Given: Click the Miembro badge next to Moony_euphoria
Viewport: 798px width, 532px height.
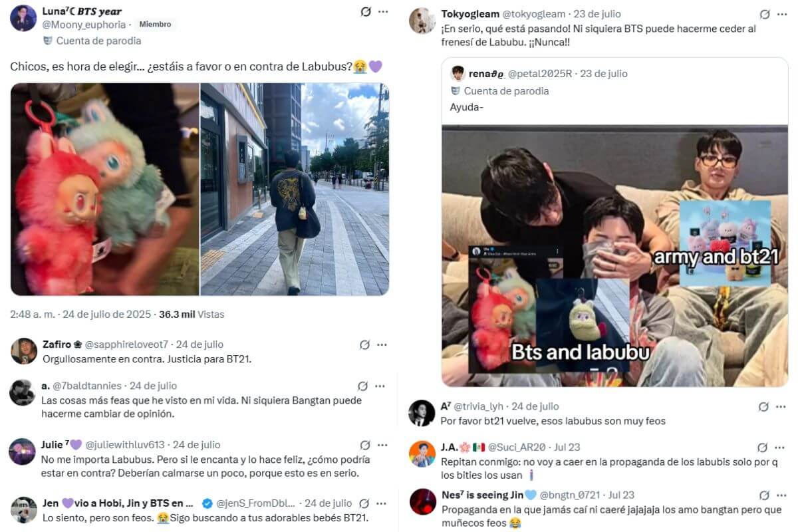Looking at the screenshot, I should (154, 25).
